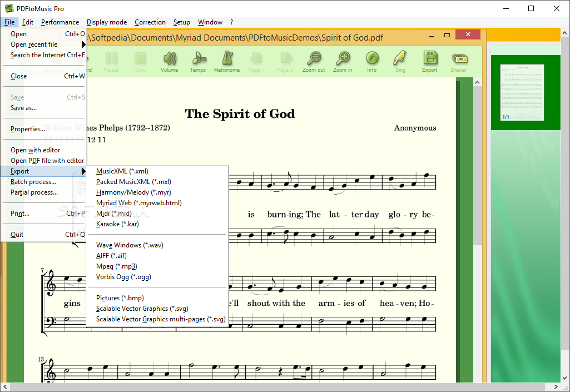The height and width of the screenshot is (392, 570).
Task: Click the horizontal scrollbar right arrow
Action: tap(556, 386)
